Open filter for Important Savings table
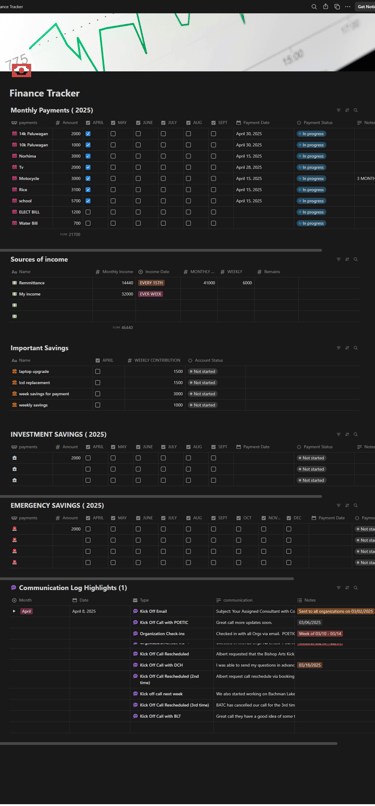The height and width of the screenshot is (806, 375). click(x=339, y=348)
